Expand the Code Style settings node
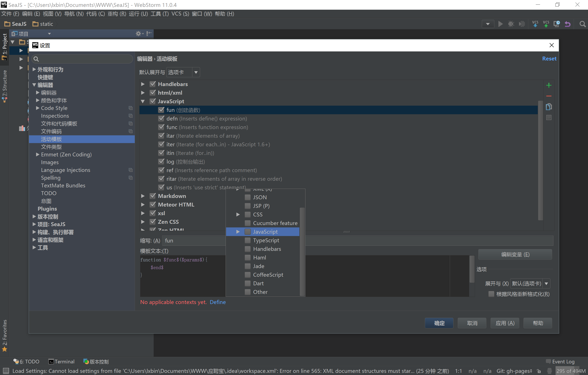Image resolution: width=588 pixels, height=375 pixels. pyautogui.click(x=38, y=108)
